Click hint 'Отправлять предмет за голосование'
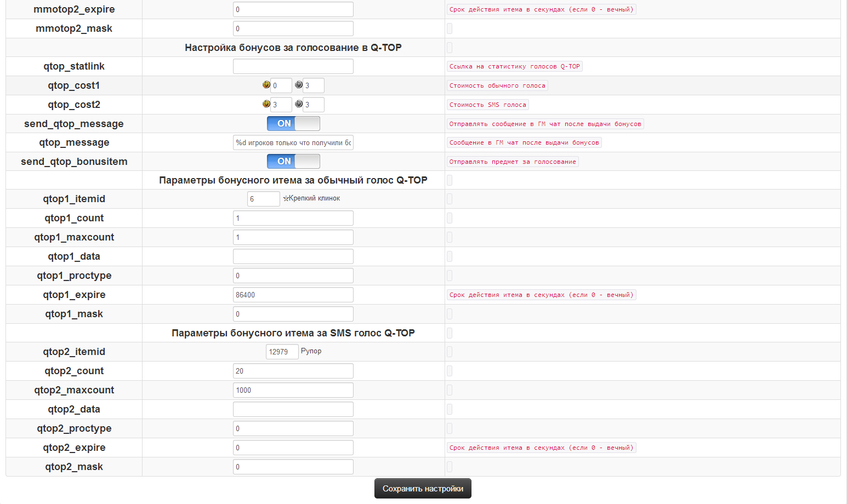 513,162
